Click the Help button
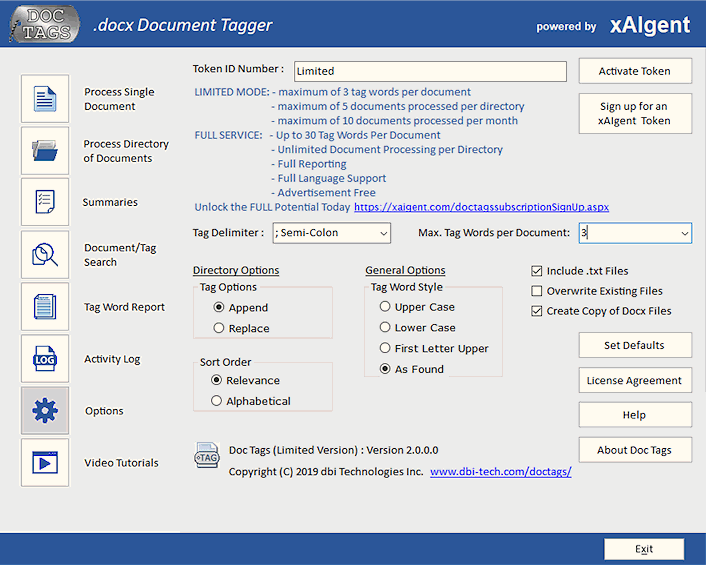This screenshot has width=706, height=565. tap(635, 415)
